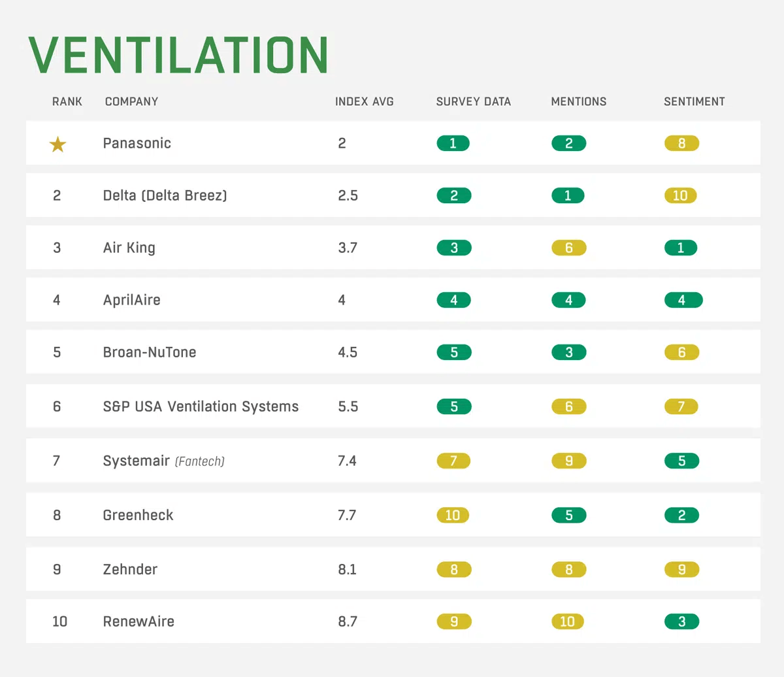The height and width of the screenshot is (677, 784).
Task: Select the Delta (Delta Breez) company name
Action: (165, 195)
